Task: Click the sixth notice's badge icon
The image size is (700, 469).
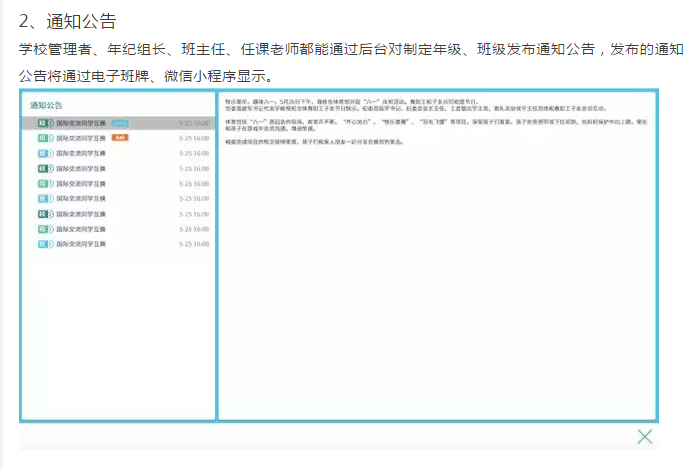Action: 42,198
